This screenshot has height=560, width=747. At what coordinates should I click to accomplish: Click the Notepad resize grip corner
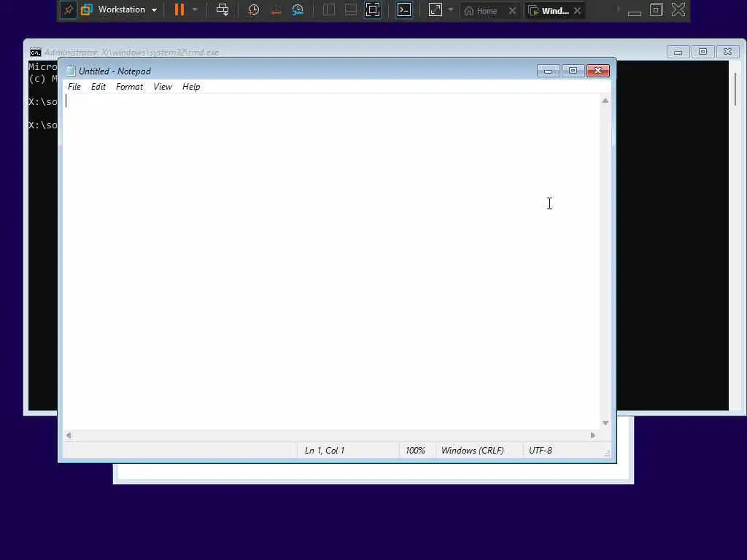tap(607, 454)
